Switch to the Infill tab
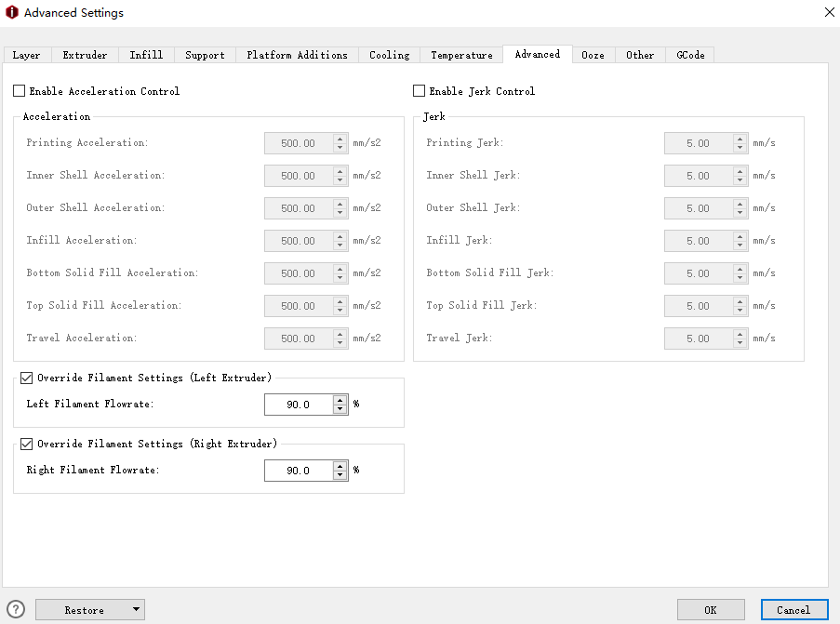The image size is (840, 624). click(x=146, y=55)
